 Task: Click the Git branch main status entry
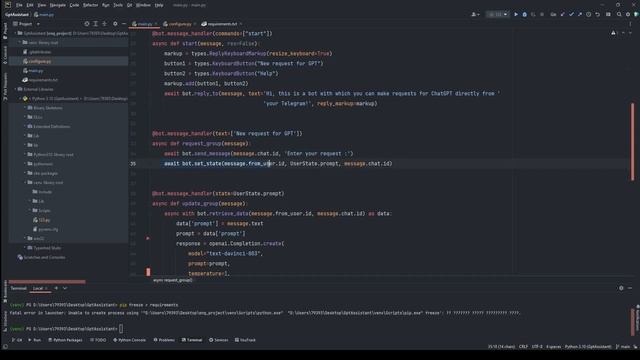tap(623, 347)
